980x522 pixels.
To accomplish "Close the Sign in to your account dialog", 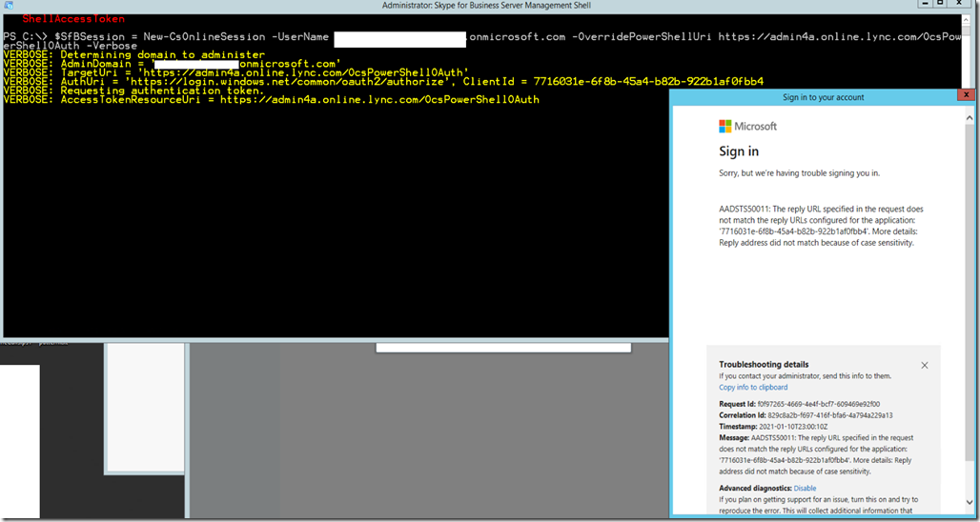I will point(966,95).
